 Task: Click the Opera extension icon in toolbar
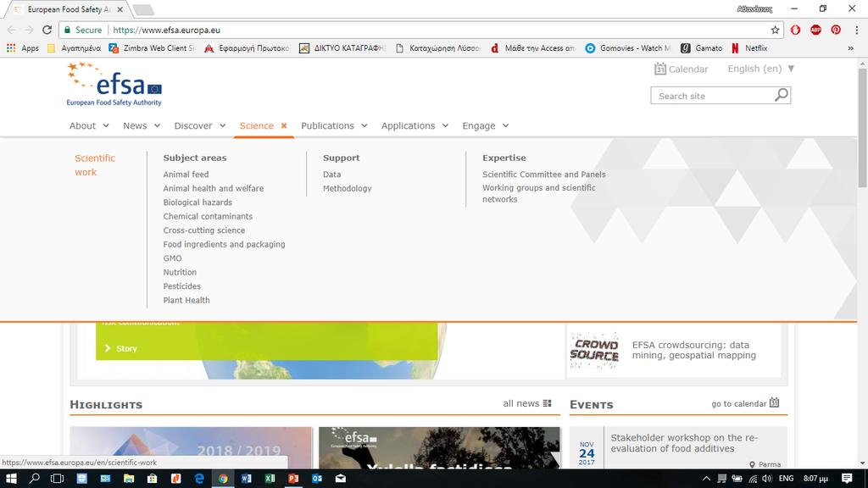pyautogui.click(x=795, y=30)
